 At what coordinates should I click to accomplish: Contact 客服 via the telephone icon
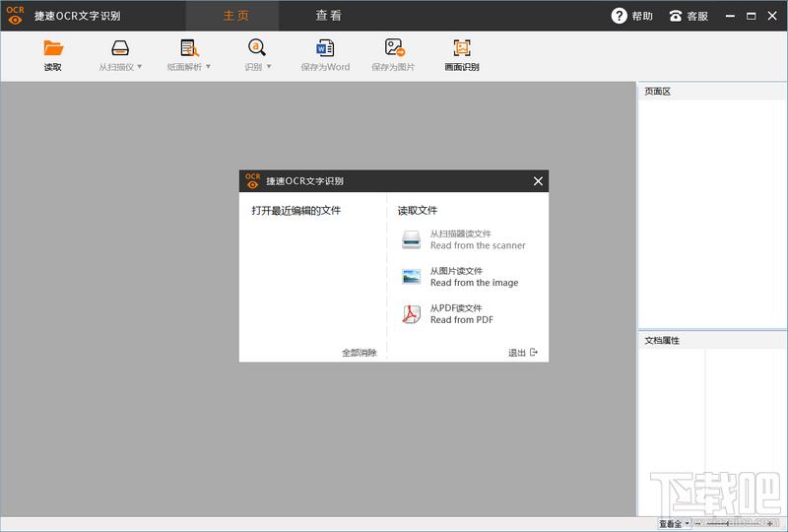[676, 16]
